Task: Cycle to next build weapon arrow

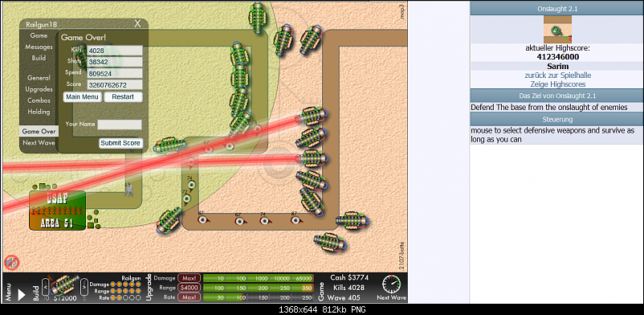Action: tap(84, 284)
